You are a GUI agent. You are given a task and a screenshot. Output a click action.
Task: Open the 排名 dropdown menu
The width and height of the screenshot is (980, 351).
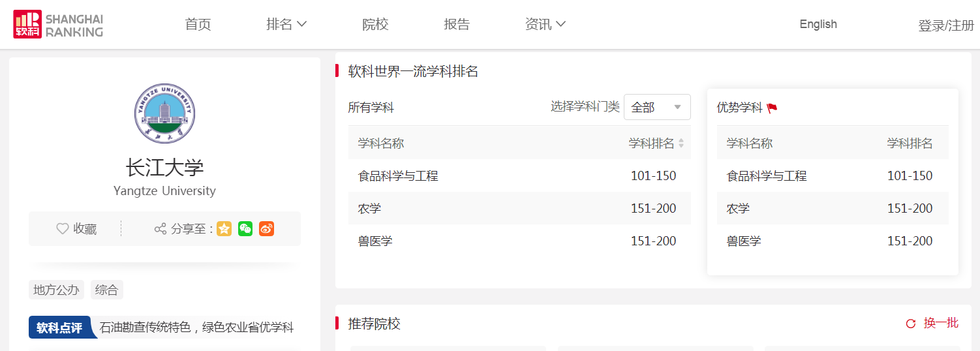(x=286, y=24)
